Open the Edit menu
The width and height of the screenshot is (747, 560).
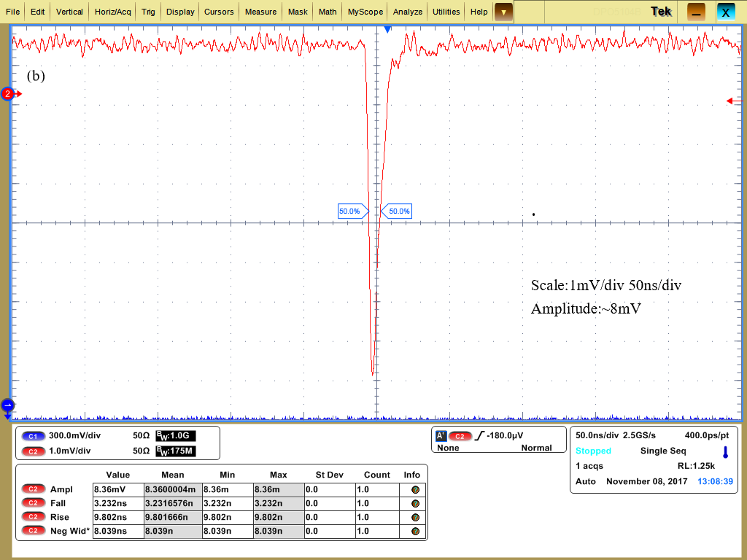click(37, 12)
